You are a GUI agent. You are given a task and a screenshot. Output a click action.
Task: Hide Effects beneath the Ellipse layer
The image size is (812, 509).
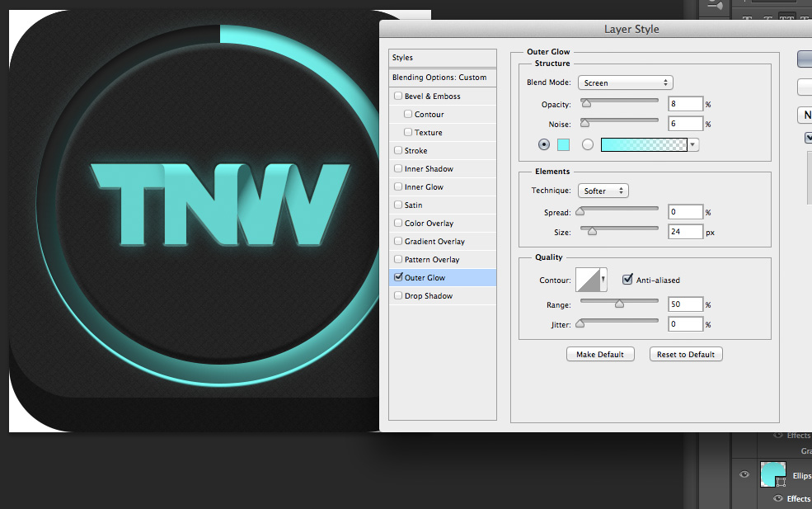tap(778, 498)
